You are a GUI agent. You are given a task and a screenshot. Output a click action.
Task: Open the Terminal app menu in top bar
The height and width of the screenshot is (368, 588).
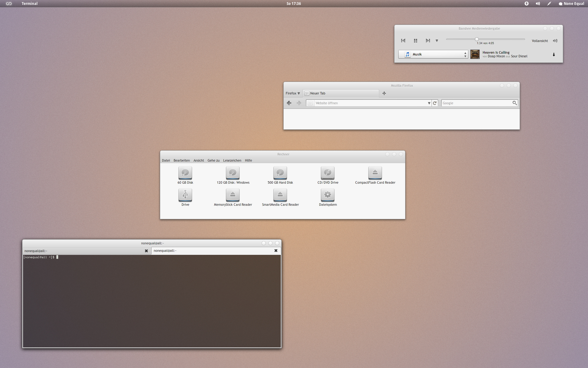(x=29, y=4)
